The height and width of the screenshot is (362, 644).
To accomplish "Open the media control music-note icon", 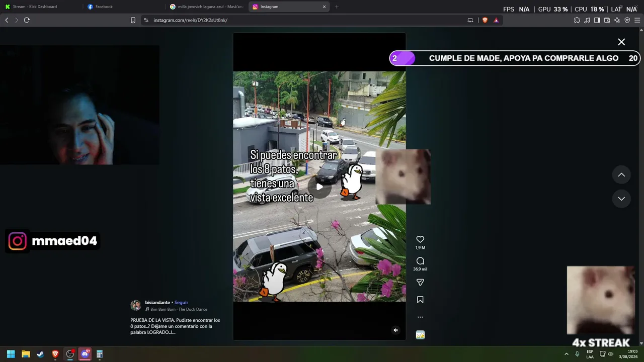I will coord(587,20).
